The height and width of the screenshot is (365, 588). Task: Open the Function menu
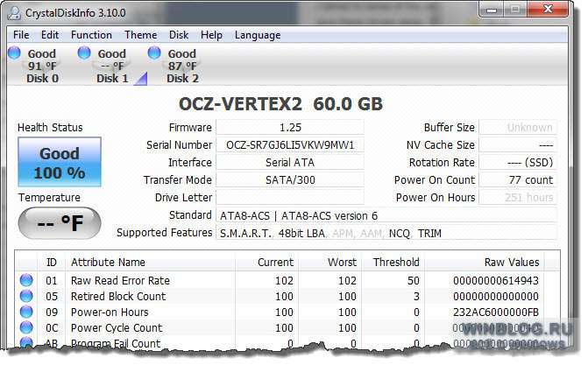click(x=91, y=35)
